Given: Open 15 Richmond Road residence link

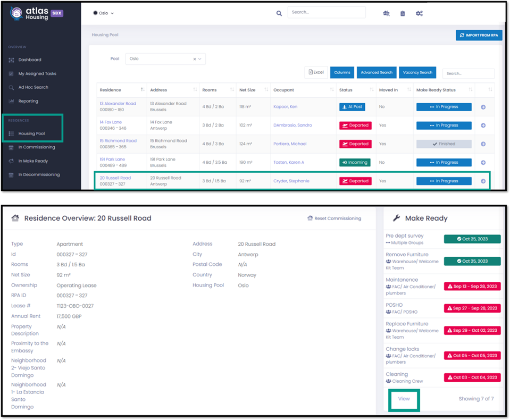Looking at the screenshot, I should click(x=118, y=141).
